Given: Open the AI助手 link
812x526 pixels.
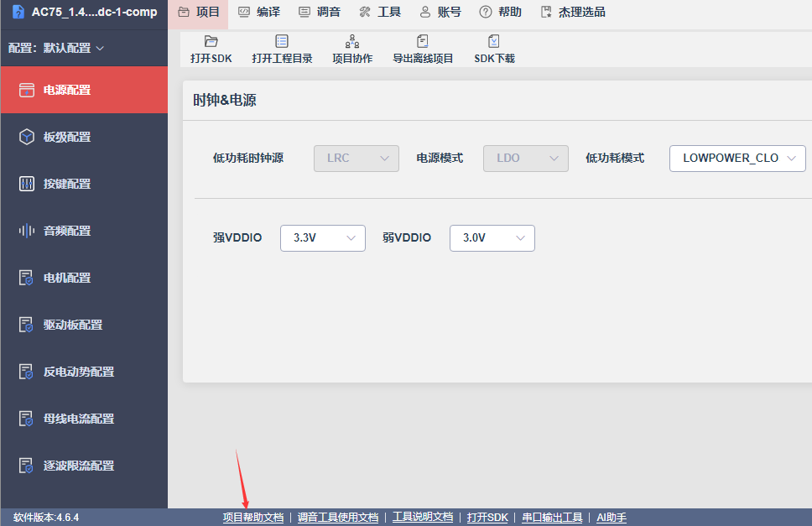Looking at the screenshot, I should click(612, 518).
